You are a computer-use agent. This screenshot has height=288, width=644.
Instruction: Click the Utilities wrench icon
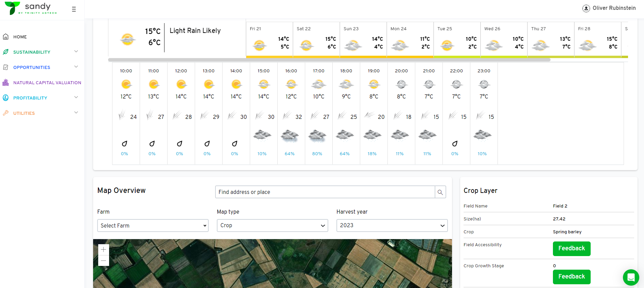tap(6, 113)
